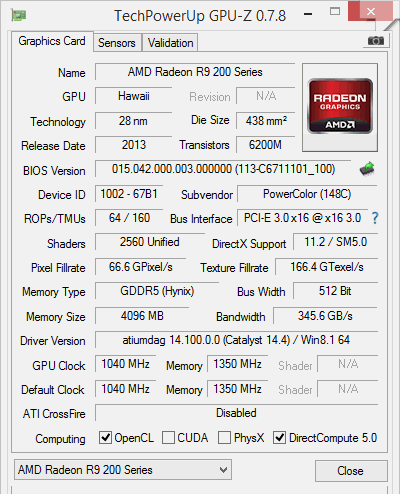Viewport: 400px width, 494px height.
Task: Click the Revision field showing N/A
Action: 266,96
